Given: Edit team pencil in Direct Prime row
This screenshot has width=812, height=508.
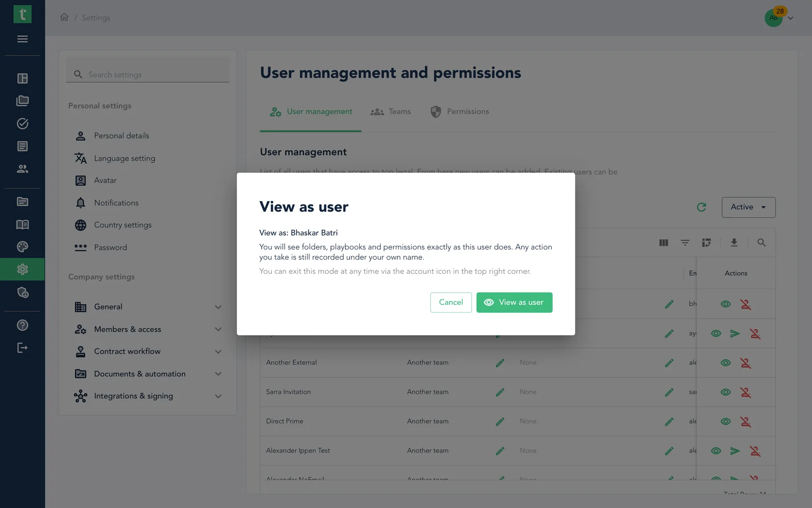Looking at the screenshot, I should 500,422.
